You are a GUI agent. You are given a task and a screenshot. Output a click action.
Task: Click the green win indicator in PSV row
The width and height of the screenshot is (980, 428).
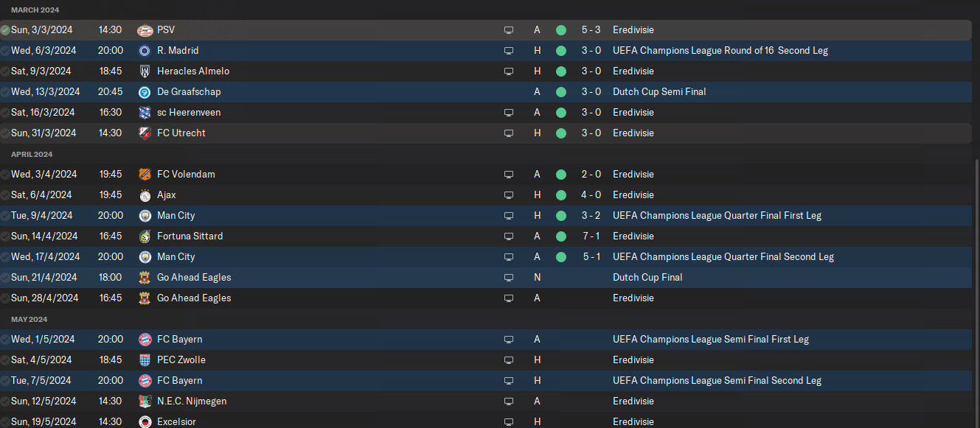coord(561,30)
